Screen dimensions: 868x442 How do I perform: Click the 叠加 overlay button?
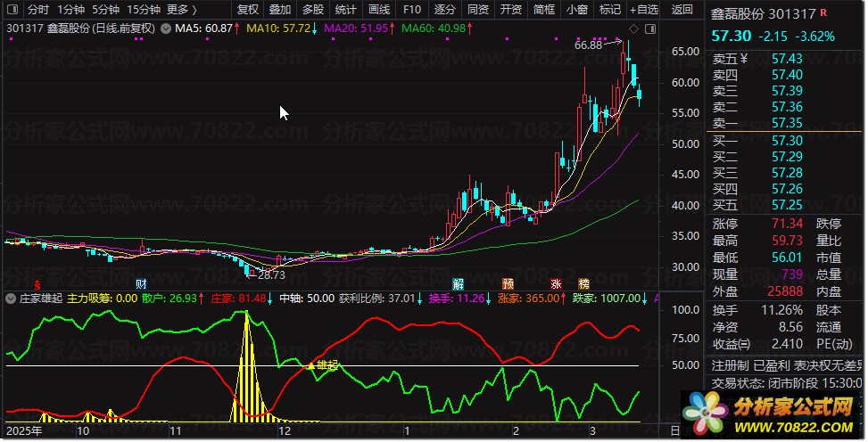[280, 10]
